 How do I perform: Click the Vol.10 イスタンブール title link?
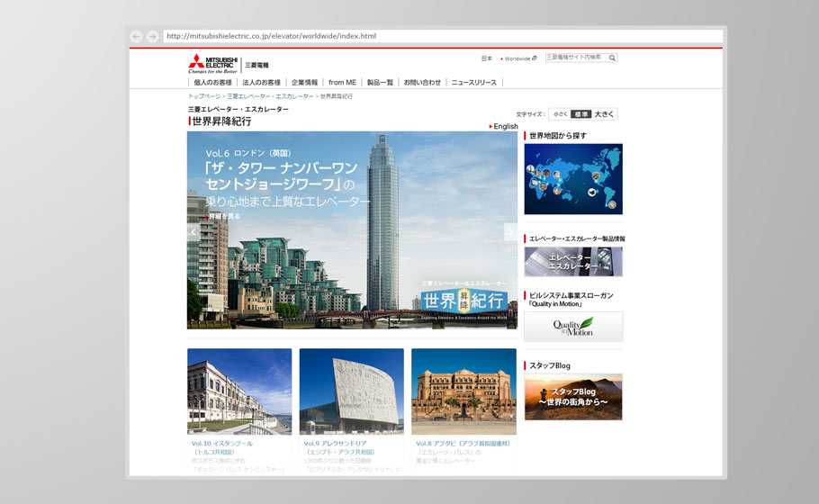click(222, 447)
